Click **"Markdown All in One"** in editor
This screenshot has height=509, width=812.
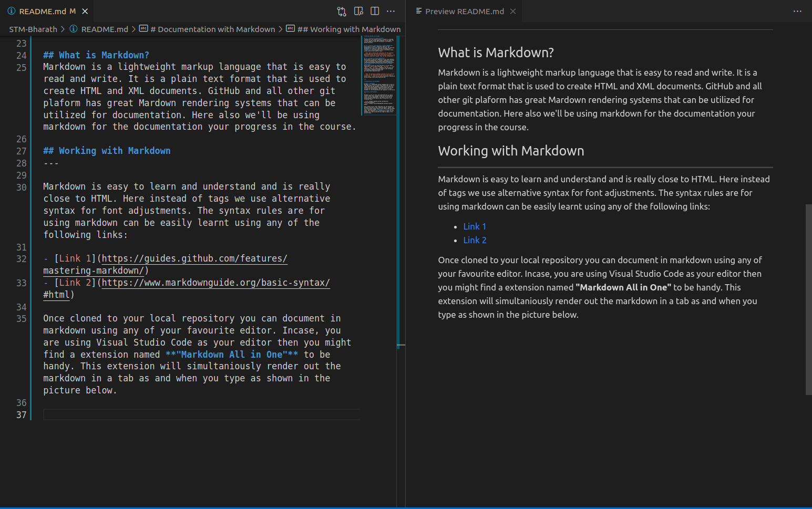click(x=232, y=355)
